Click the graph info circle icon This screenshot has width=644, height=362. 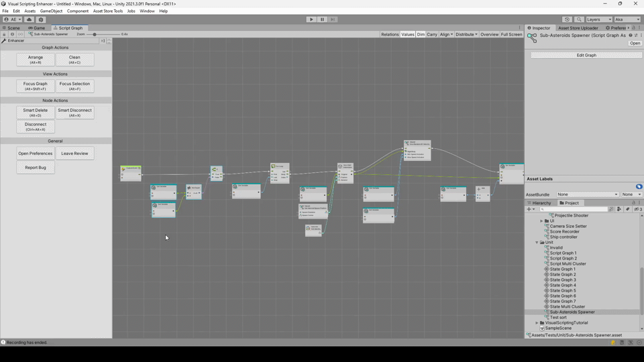pos(12,34)
